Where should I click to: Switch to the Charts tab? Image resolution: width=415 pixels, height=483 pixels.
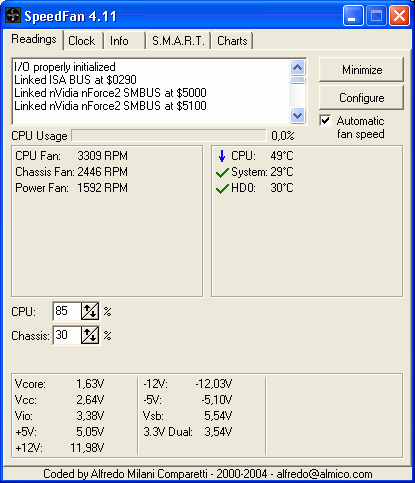click(x=232, y=41)
